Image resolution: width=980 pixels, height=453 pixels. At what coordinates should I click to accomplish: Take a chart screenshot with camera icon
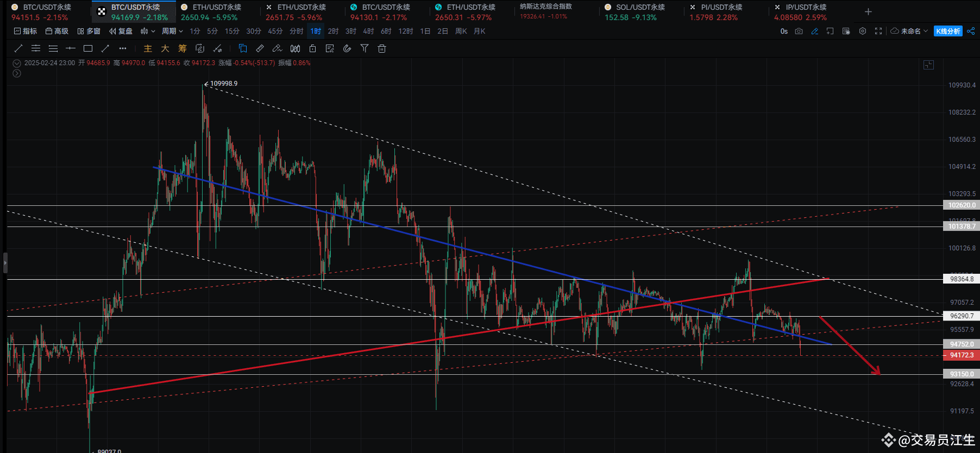coord(799,31)
